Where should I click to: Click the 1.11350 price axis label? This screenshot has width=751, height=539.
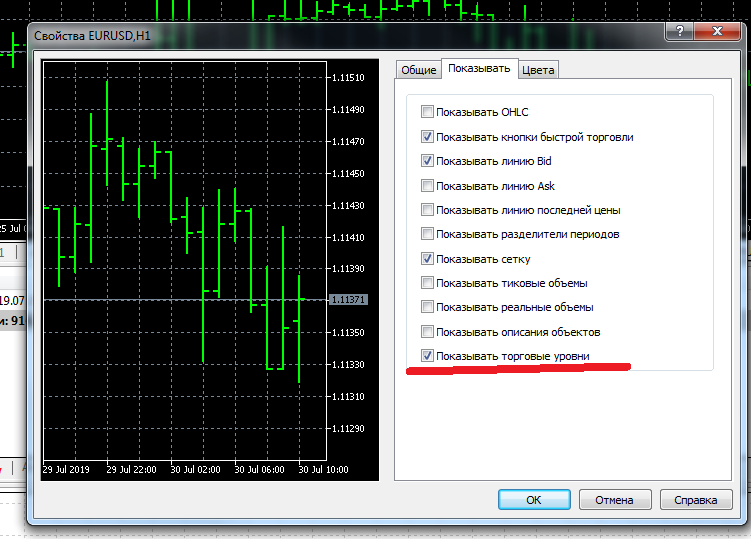(348, 333)
